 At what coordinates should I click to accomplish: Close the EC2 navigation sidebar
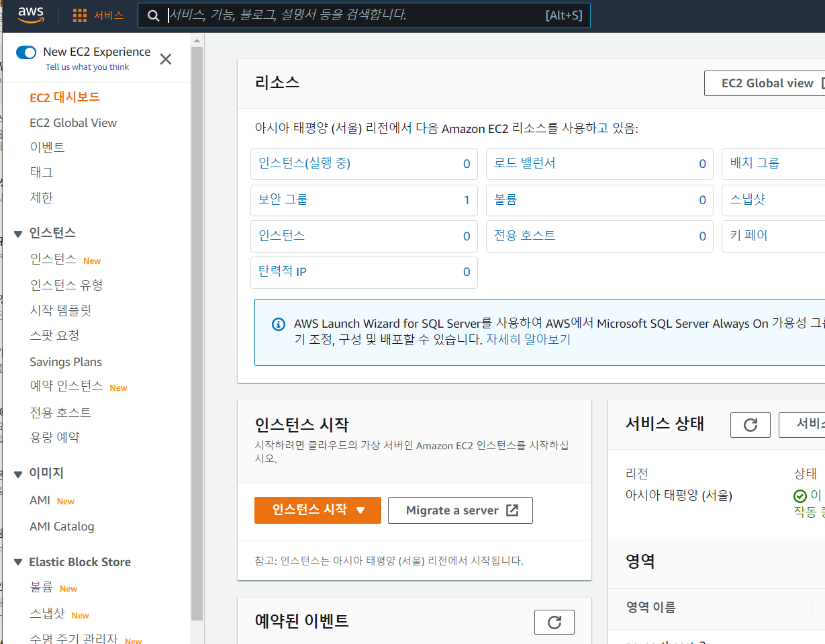click(x=166, y=59)
